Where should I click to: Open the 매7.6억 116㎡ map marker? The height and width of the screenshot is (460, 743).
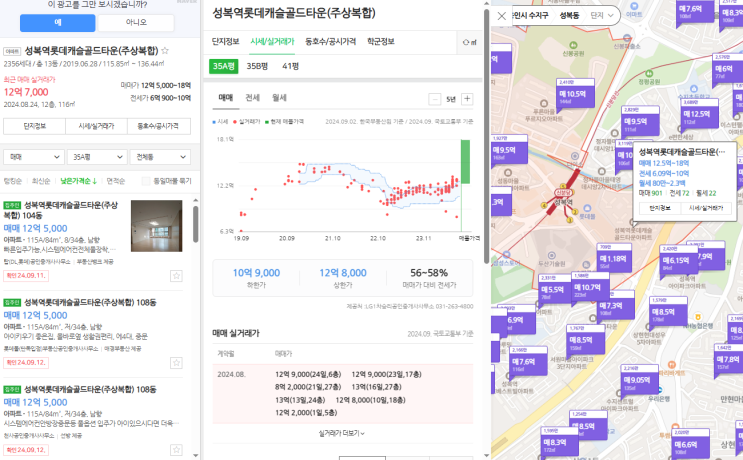coord(528,361)
